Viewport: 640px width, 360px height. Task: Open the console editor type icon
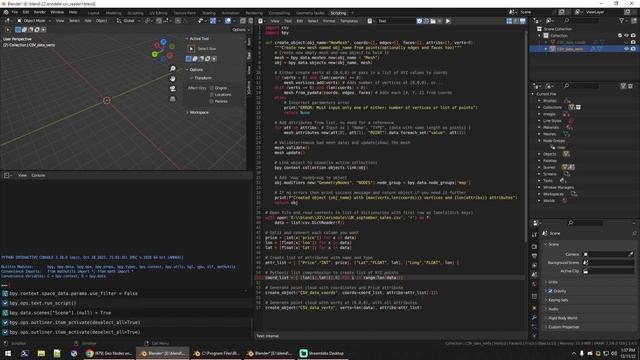pyautogui.click(x=8, y=175)
